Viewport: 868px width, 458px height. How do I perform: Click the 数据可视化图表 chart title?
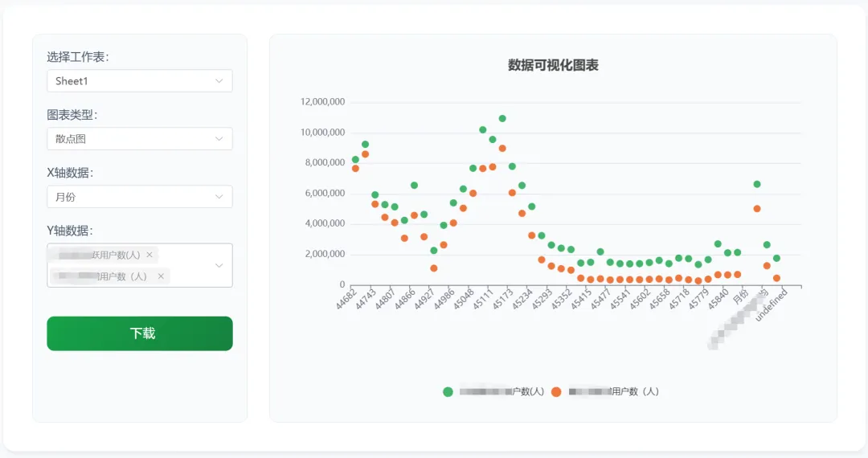tap(553, 65)
